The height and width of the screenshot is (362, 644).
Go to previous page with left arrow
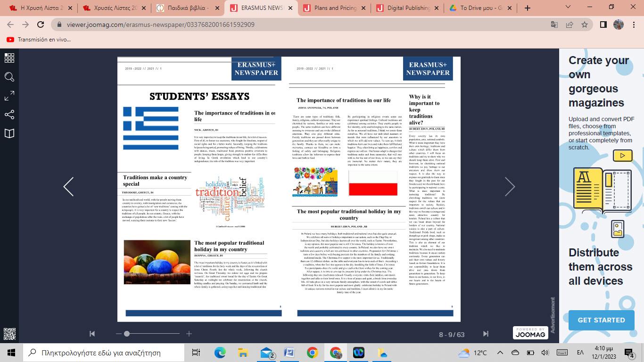[68, 187]
